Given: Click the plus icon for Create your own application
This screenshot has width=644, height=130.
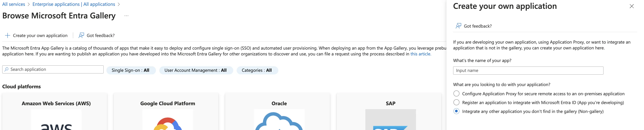Looking at the screenshot, I should 8,36.
